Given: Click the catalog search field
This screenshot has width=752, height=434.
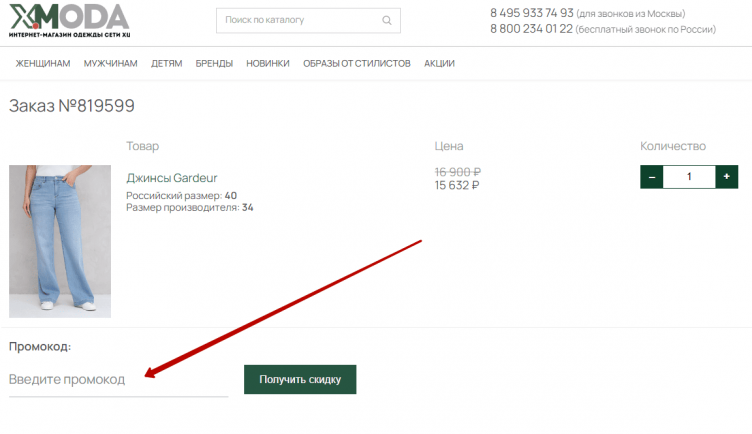Looking at the screenshot, I should (298, 20).
